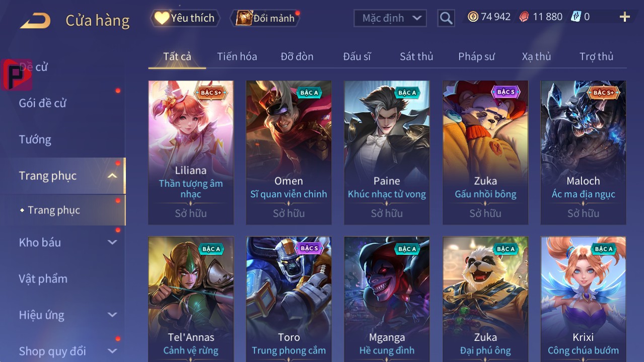This screenshot has height=362, width=644.
Task: Switch to the Pháp sư tab
Action: pyautogui.click(x=476, y=56)
